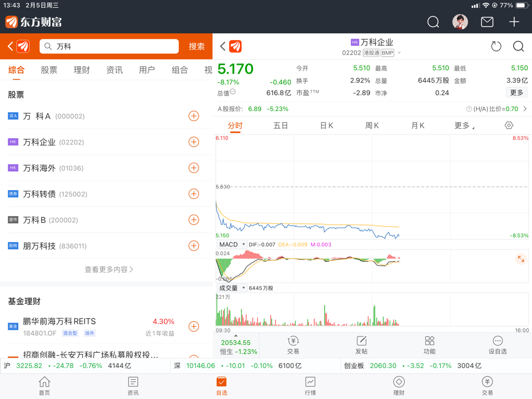The image size is (532, 399).
Task: Expand the 更多 chart period menu
Action: 464,126
